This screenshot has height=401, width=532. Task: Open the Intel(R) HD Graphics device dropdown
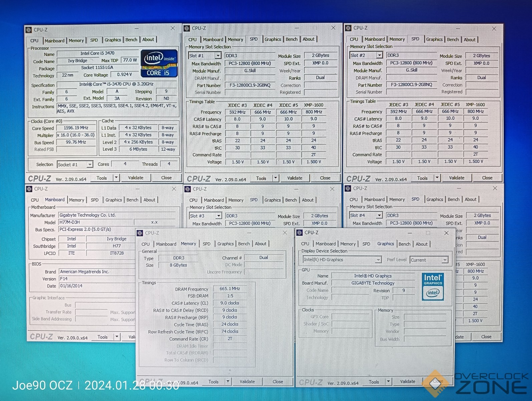click(x=378, y=260)
